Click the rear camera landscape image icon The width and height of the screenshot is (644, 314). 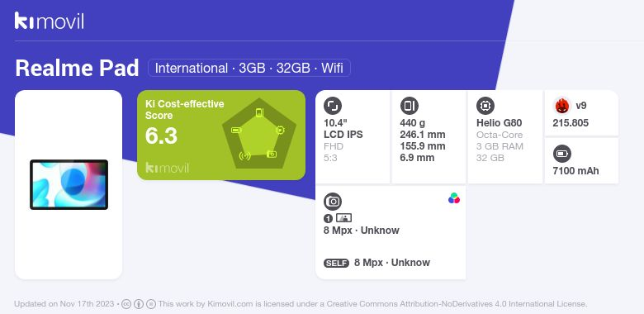click(x=343, y=218)
